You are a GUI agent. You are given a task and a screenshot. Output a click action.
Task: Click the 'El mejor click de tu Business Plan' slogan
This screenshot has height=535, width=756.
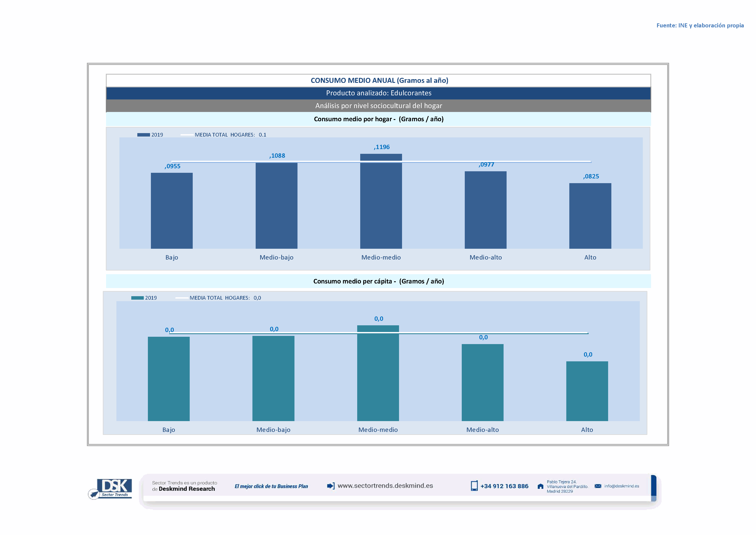[x=271, y=486]
